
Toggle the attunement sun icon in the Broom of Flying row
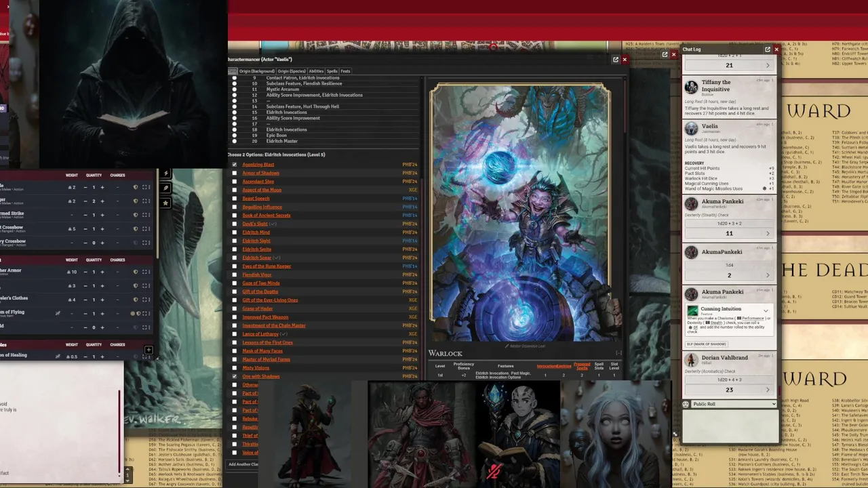(x=132, y=313)
